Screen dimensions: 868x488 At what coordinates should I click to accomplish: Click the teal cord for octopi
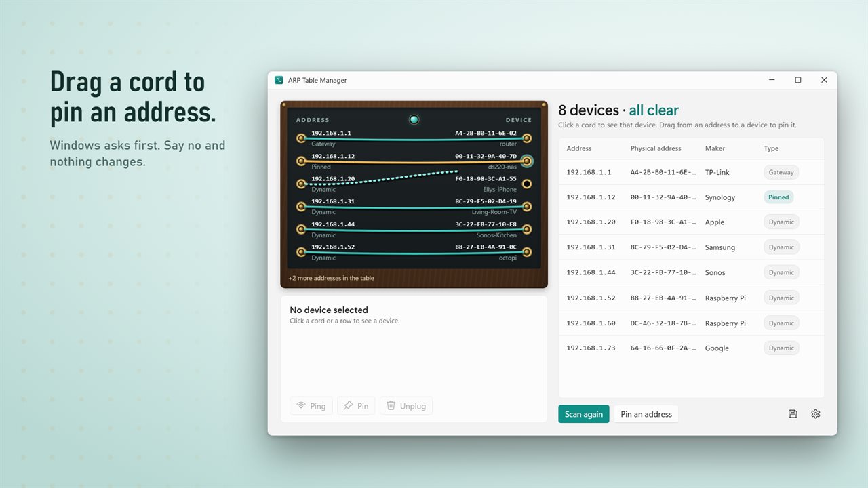414,253
